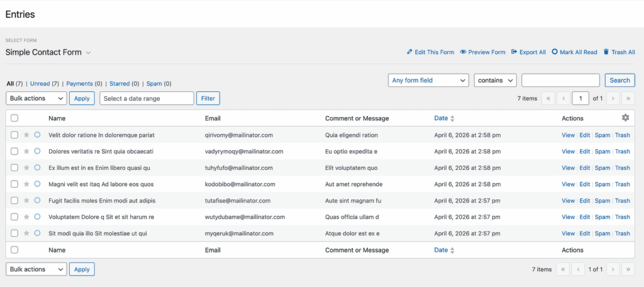The image size is (644, 287).
Task: Open Preview Form link
Action: [x=482, y=52]
